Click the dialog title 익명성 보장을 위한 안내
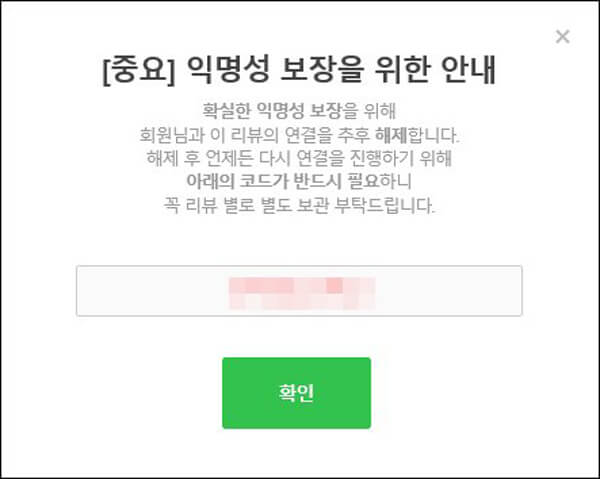 (341, 70)
